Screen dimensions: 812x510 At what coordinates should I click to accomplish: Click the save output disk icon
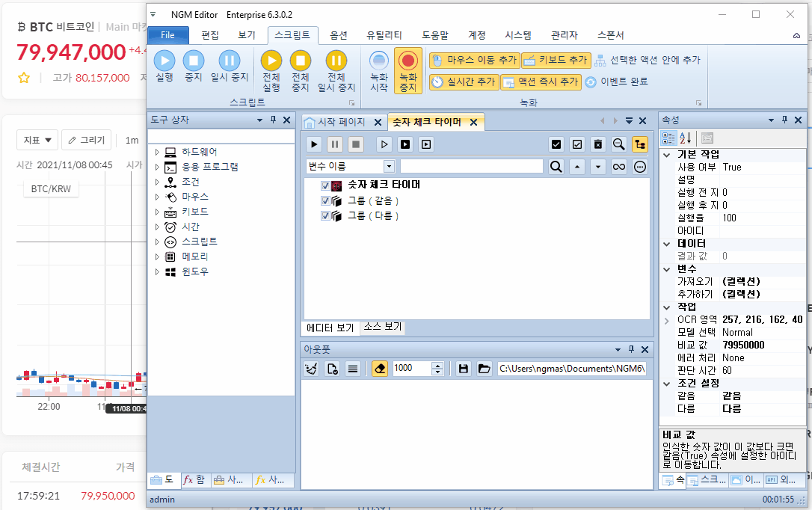464,369
